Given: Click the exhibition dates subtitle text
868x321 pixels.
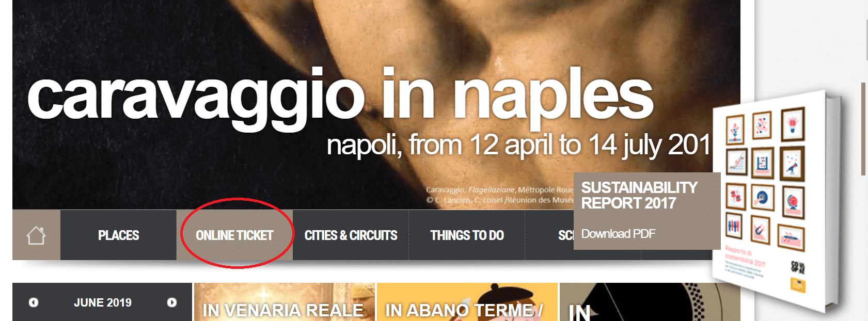Looking at the screenshot, I should click(519, 145).
